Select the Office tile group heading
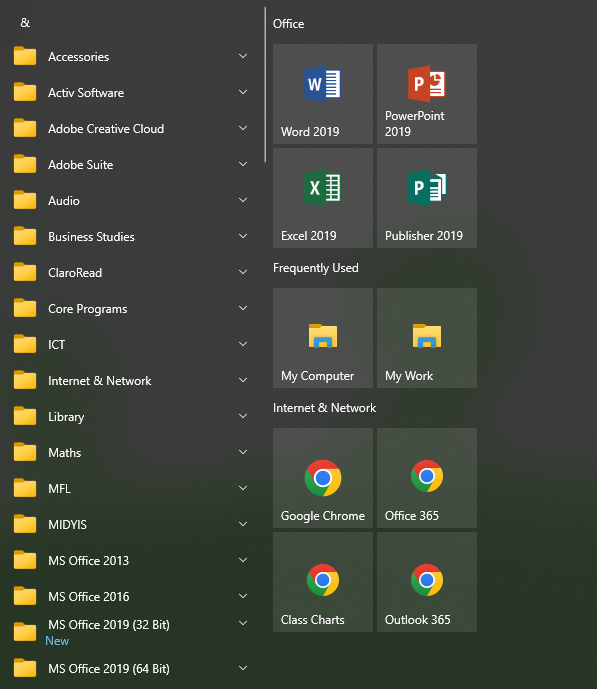Screen dimensions: 597x689 pyautogui.click(x=289, y=24)
